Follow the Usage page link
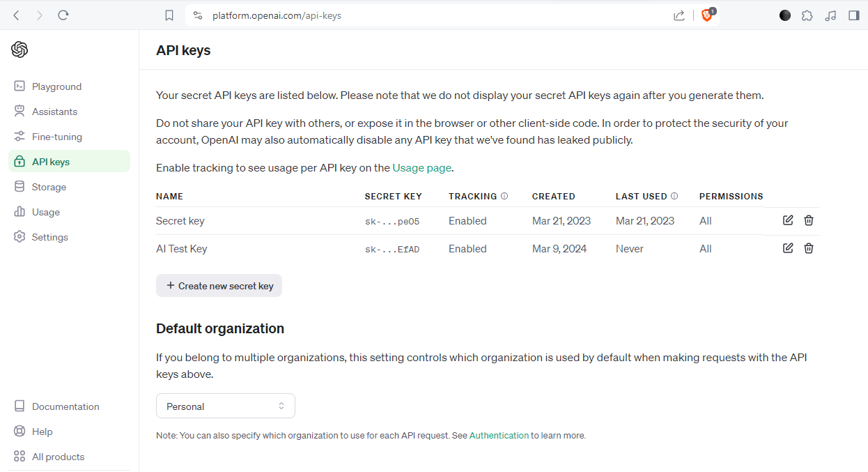Image resolution: width=868 pixels, height=472 pixels. point(422,167)
